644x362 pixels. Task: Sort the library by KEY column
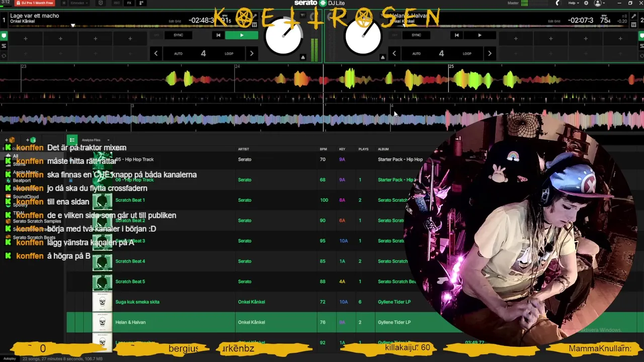coord(342,149)
